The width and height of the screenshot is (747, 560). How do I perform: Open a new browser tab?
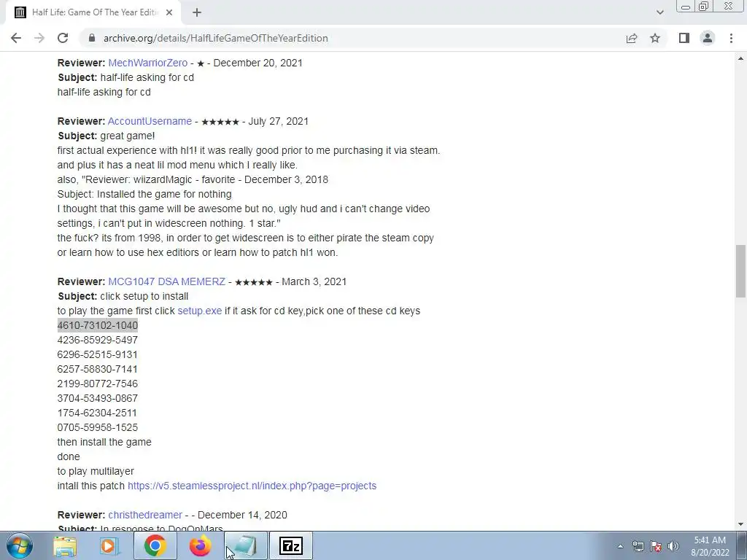pos(197,12)
